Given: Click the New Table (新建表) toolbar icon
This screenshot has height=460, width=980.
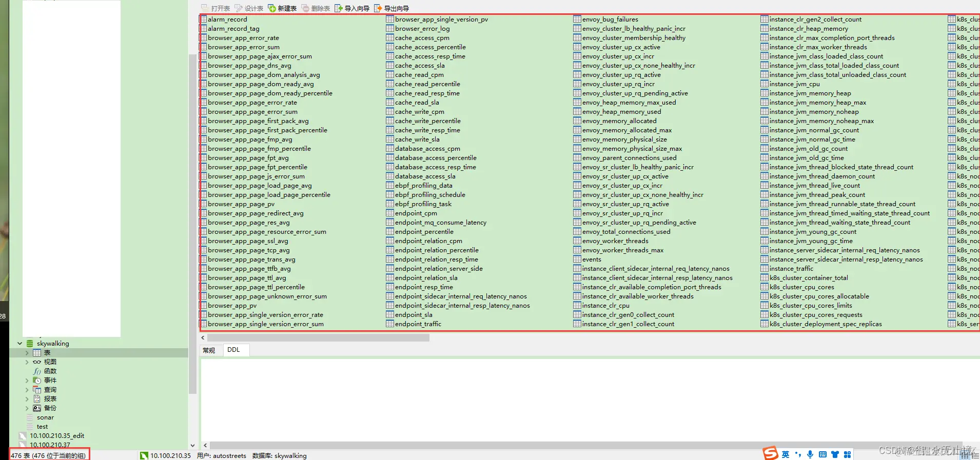Looking at the screenshot, I should point(272,8).
